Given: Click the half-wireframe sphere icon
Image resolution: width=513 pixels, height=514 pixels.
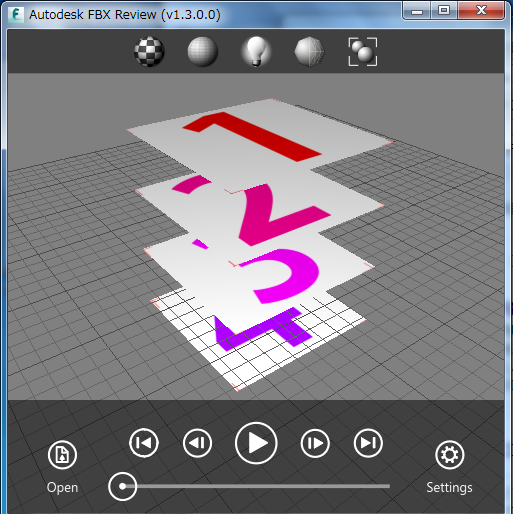Looking at the screenshot, I should [x=309, y=52].
